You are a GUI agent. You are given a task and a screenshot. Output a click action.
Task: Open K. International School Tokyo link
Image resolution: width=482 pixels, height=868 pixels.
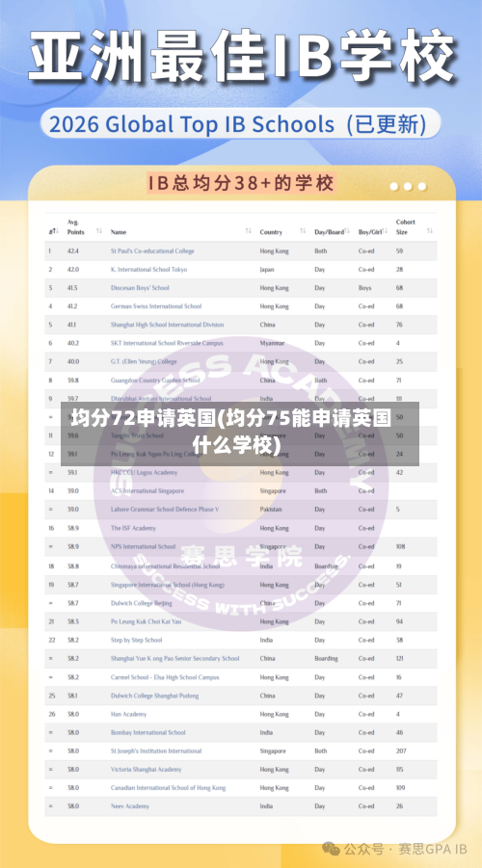coord(149,269)
